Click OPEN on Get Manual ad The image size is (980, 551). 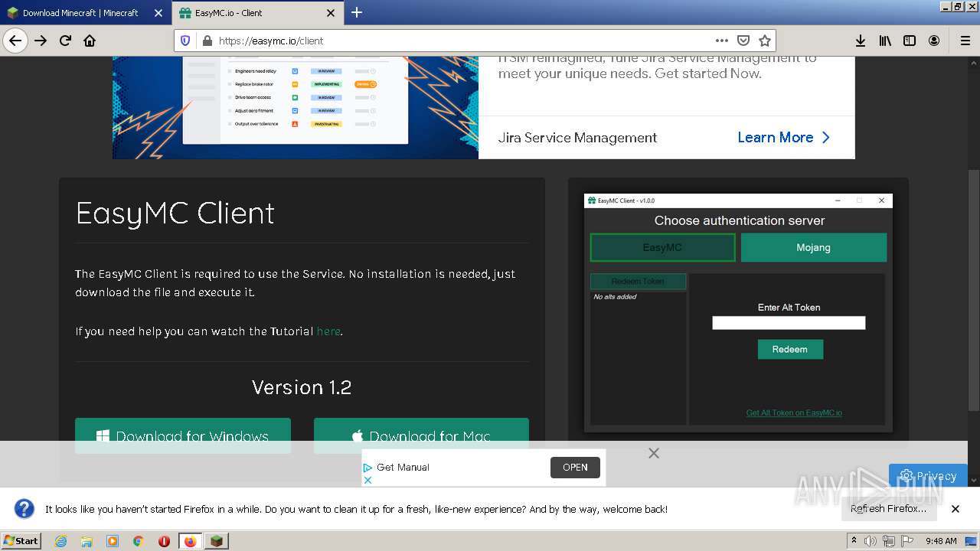[x=575, y=468]
